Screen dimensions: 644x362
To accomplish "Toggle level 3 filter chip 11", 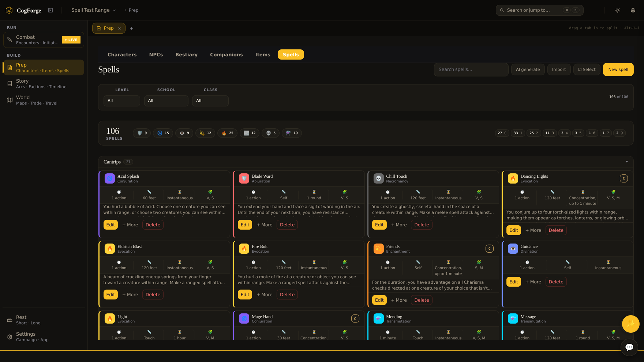I will pyautogui.click(x=550, y=133).
